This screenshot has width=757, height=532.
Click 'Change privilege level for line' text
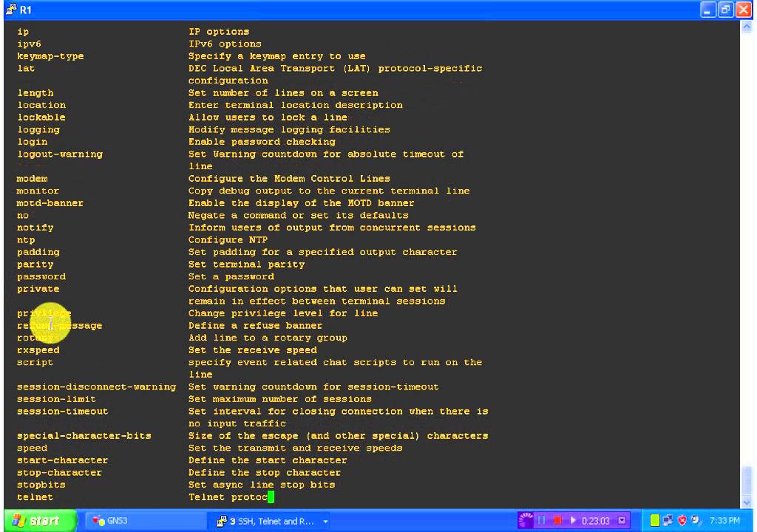point(283,313)
